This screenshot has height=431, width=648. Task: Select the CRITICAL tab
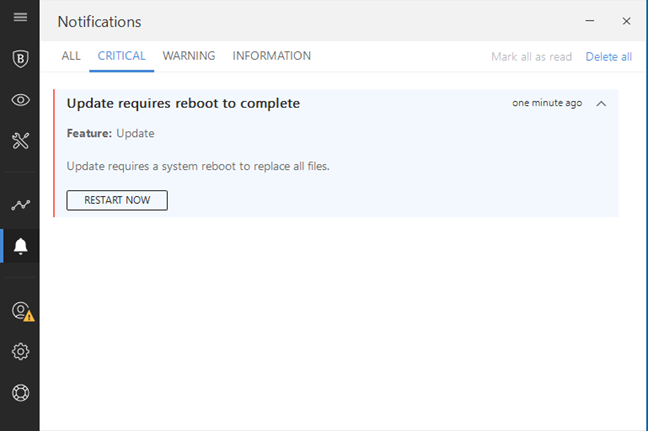click(121, 56)
